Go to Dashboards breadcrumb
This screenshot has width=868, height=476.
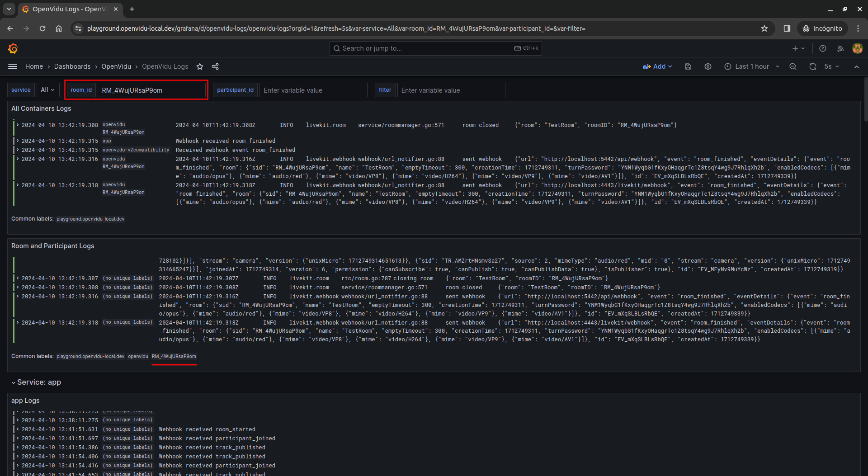click(72, 66)
